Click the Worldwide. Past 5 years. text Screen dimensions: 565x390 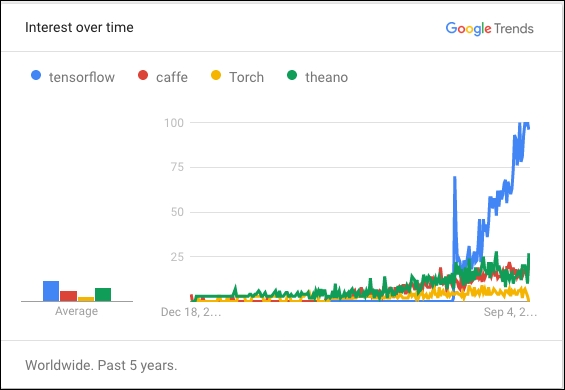(x=101, y=365)
